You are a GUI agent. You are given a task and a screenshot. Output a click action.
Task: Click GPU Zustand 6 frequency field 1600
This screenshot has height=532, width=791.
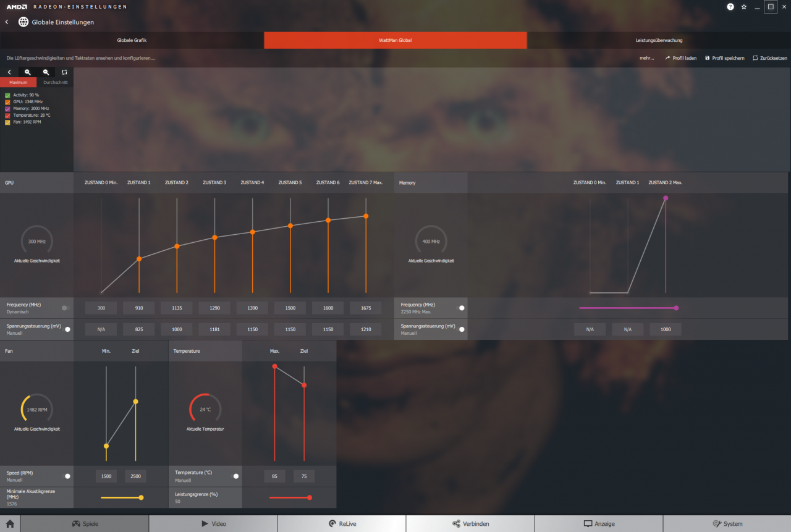point(328,308)
